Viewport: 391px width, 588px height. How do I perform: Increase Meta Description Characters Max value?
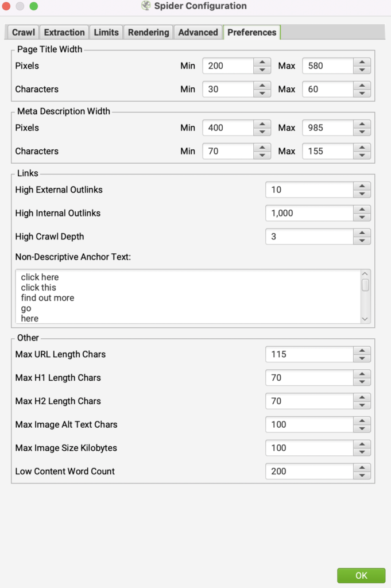coord(362,148)
